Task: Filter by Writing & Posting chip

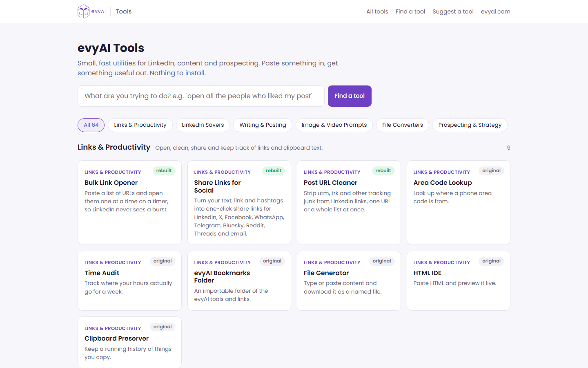Action: pos(263,125)
